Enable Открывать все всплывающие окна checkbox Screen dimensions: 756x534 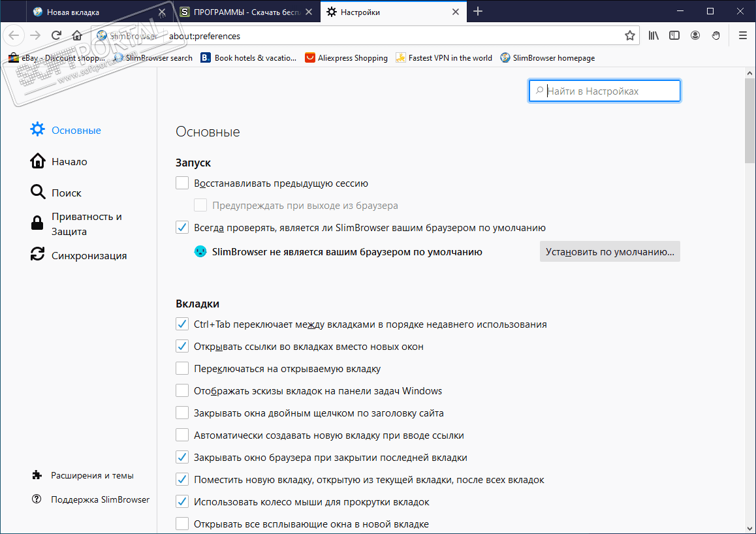(x=181, y=524)
